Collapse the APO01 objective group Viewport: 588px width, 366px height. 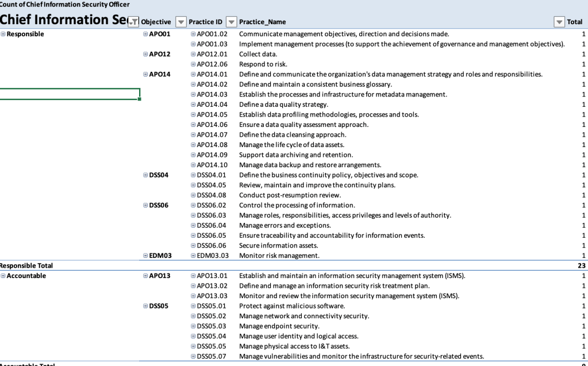[145, 34]
